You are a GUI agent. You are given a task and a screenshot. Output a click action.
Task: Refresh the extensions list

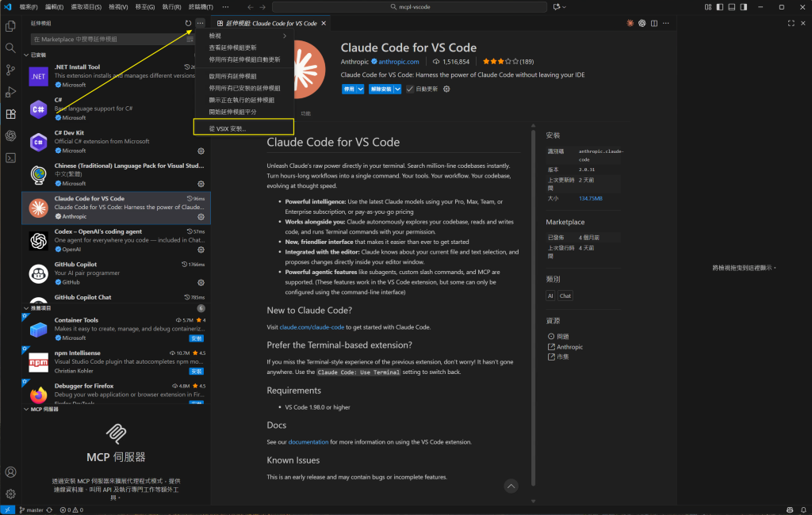click(188, 23)
